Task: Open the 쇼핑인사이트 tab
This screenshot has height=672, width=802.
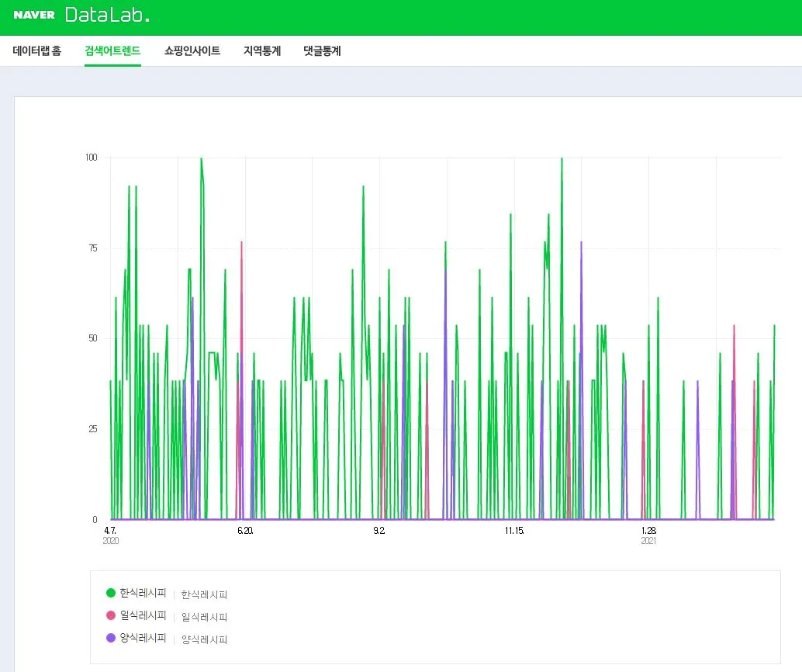Action: pos(192,50)
